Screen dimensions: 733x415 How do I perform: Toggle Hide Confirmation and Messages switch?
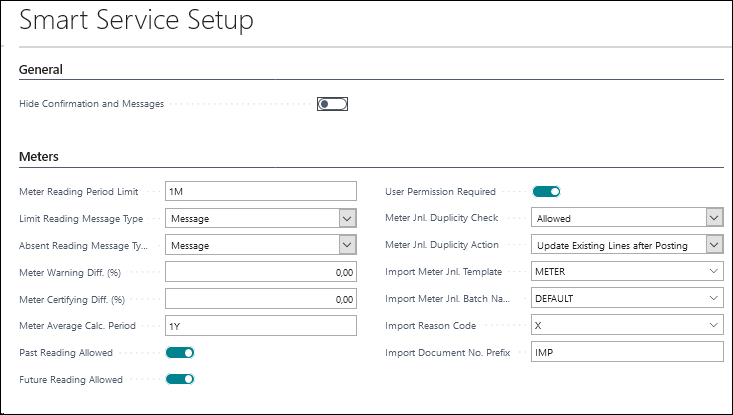coord(332,104)
